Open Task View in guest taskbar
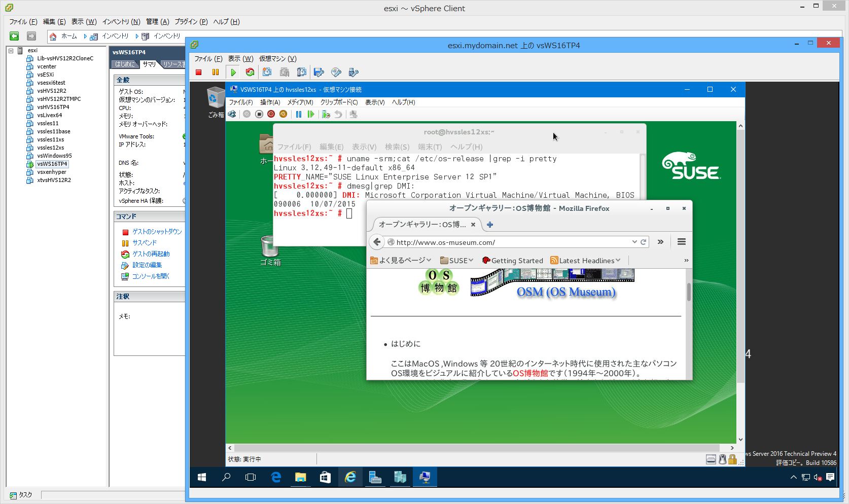849x504 pixels. (251, 477)
